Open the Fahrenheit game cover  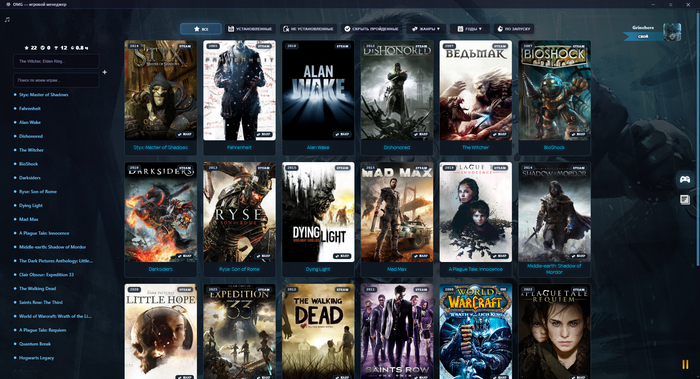239,91
